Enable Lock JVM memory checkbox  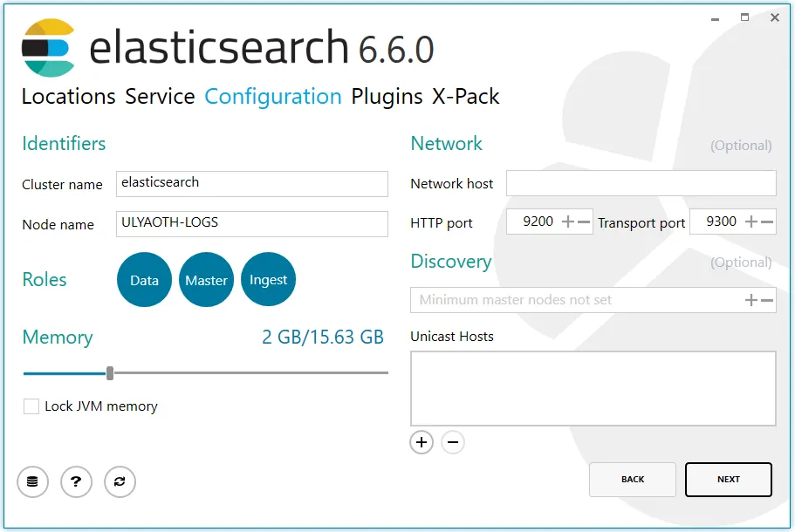coord(31,406)
